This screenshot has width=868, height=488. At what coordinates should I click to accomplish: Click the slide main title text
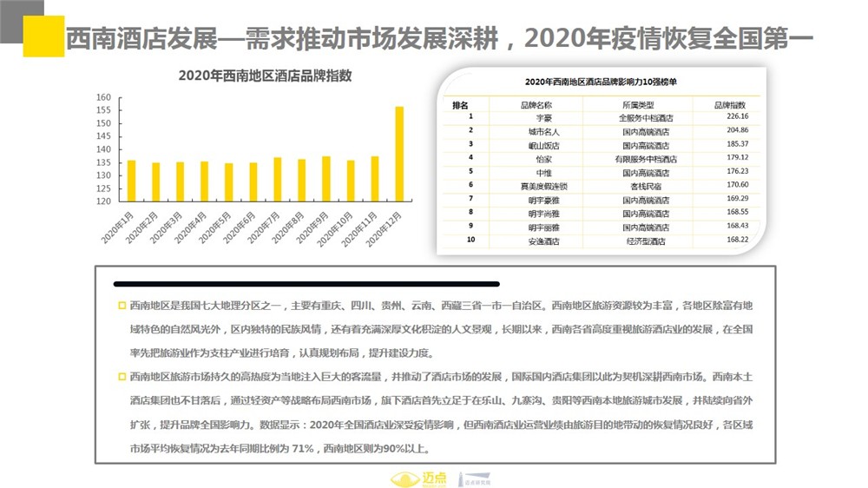click(x=439, y=37)
